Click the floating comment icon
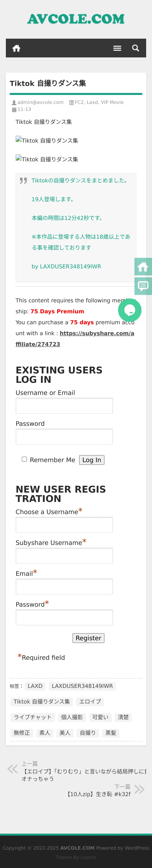Image resolution: width=152 pixels, height=868 pixels. (x=143, y=286)
